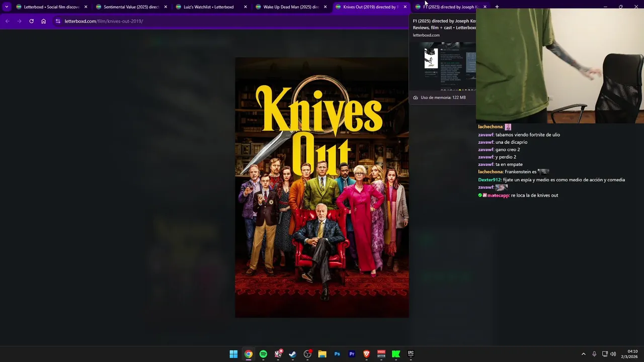The image size is (644, 362).
Task: Select the Knives Out (2019) tab
Action: [370, 7]
